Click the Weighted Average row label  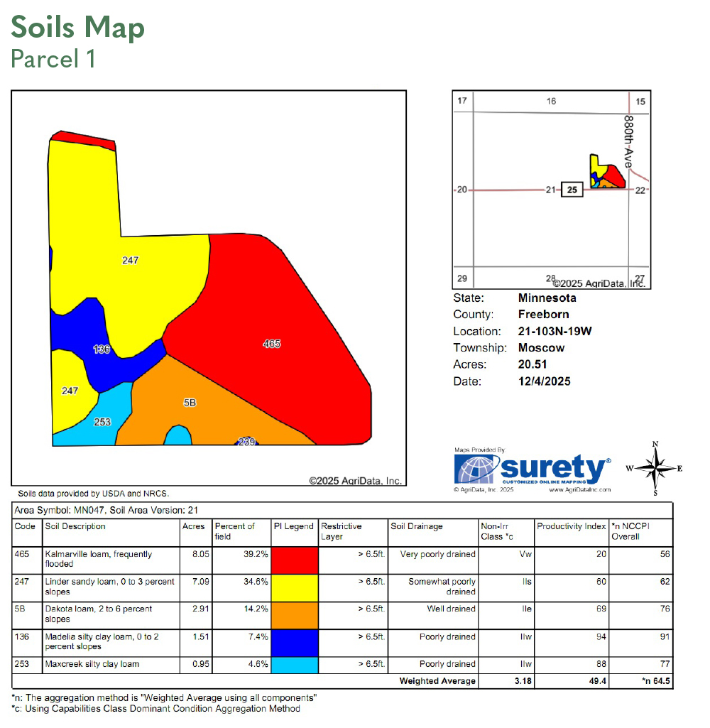click(x=437, y=682)
